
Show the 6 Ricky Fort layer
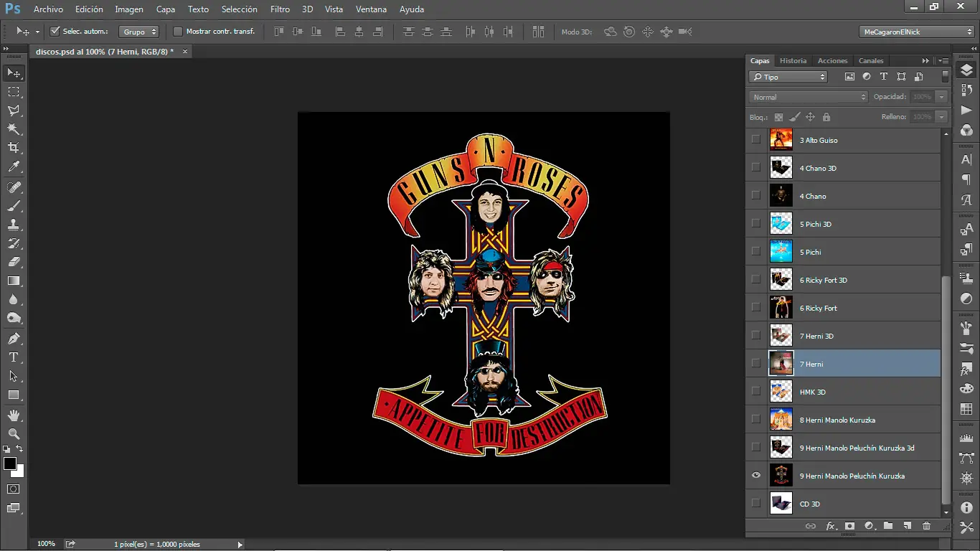point(756,307)
